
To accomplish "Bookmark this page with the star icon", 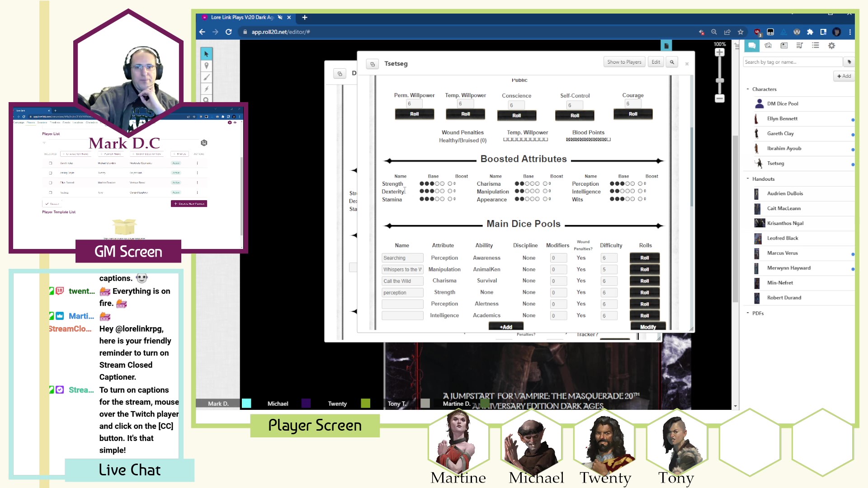I will (x=741, y=32).
